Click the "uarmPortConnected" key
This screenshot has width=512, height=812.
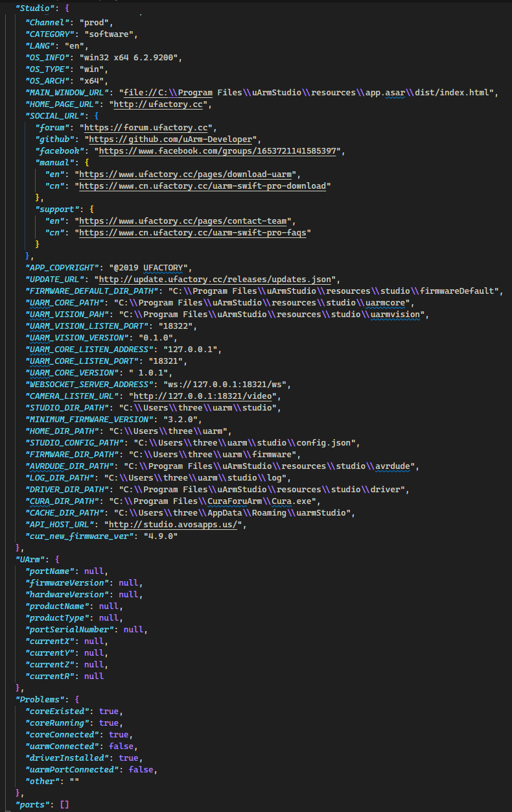[x=71, y=769]
